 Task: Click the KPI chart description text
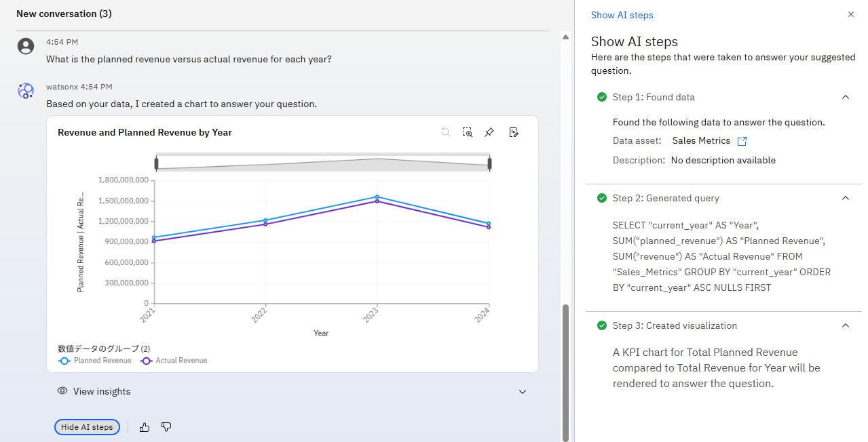click(717, 368)
